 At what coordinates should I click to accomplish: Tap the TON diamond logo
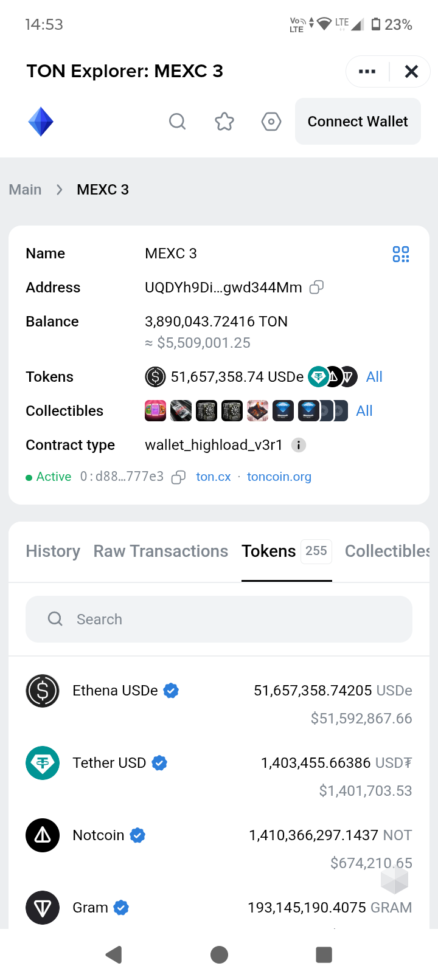tap(41, 122)
